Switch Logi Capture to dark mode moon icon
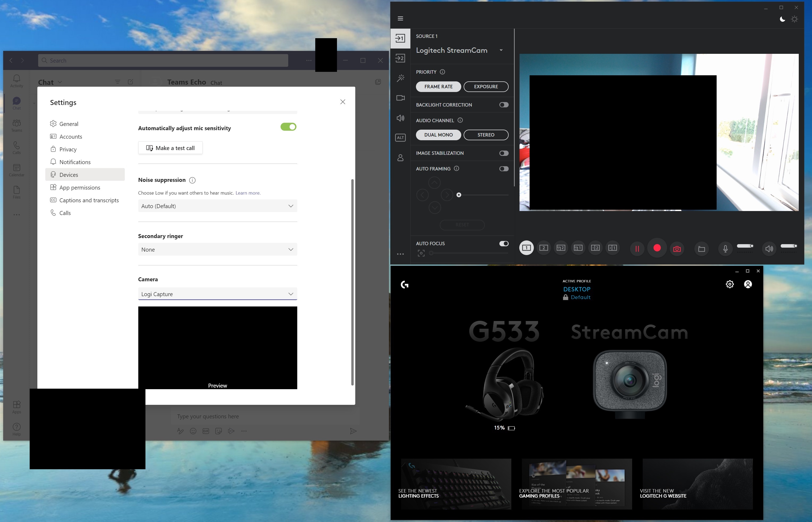Viewport: 812px width, 522px height. (x=782, y=19)
